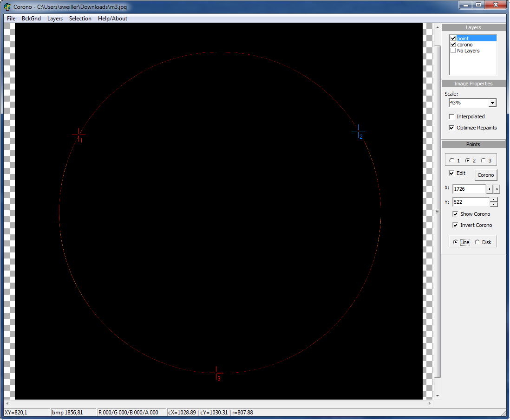Decrease the Y value with down arrow
Viewport: 510px width, 420px height.
tap(493, 204)
